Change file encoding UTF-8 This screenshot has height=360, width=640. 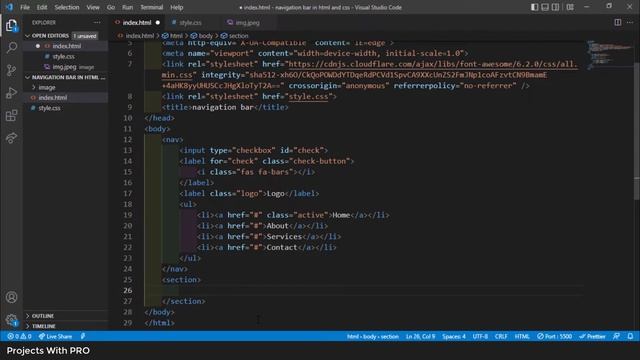point(480,336)
